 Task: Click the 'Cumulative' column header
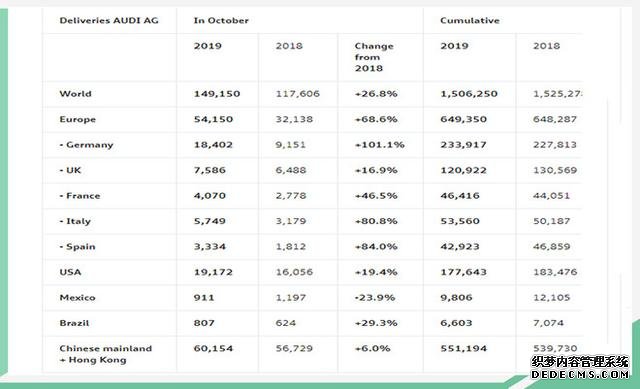(469, 20)
